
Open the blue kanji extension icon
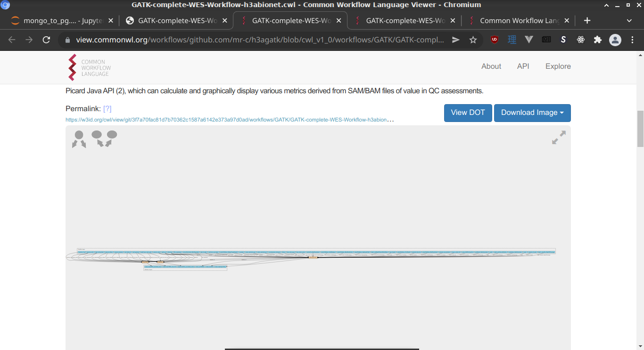tap(512, 40)
